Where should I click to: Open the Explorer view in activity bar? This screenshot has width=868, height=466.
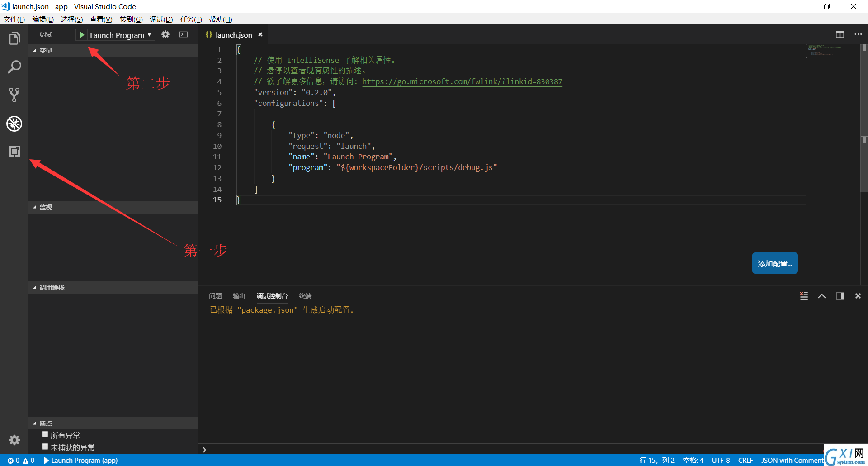pyautogui.click(x=14, y=38)
